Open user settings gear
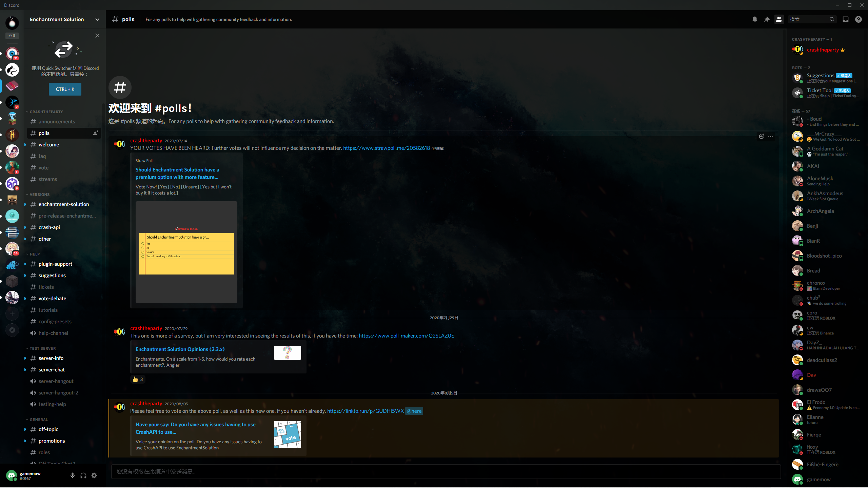 [95, 475]
